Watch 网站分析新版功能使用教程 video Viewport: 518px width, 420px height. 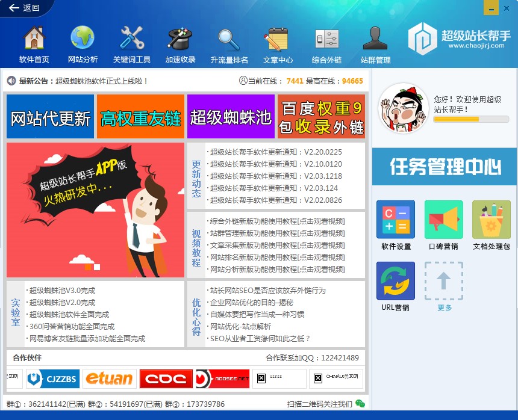(x=277, y=270)
